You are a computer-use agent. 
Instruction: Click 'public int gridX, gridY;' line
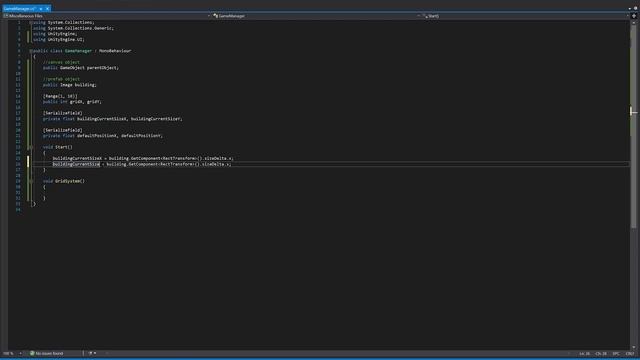[x=72, y=102]
